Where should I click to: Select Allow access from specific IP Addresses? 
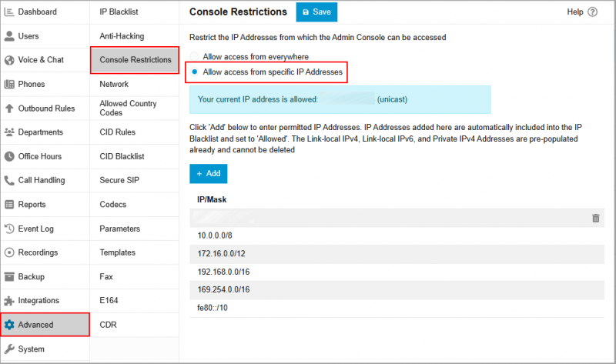point(195,72)
